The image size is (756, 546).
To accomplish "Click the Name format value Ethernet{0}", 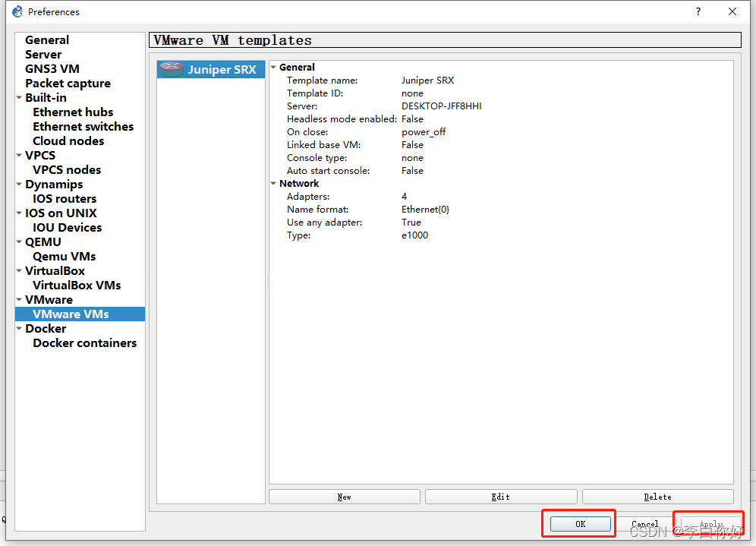I will click(425, 210).
